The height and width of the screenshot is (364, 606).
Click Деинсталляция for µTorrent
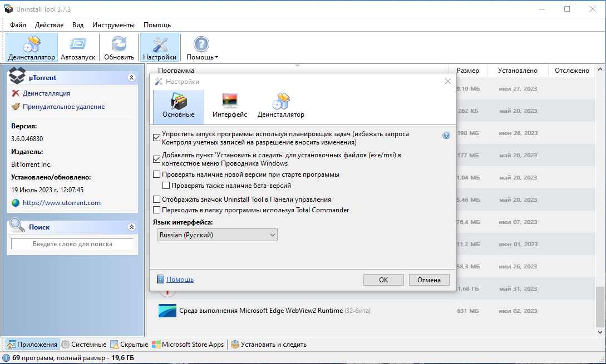click(x=46, y=93)
